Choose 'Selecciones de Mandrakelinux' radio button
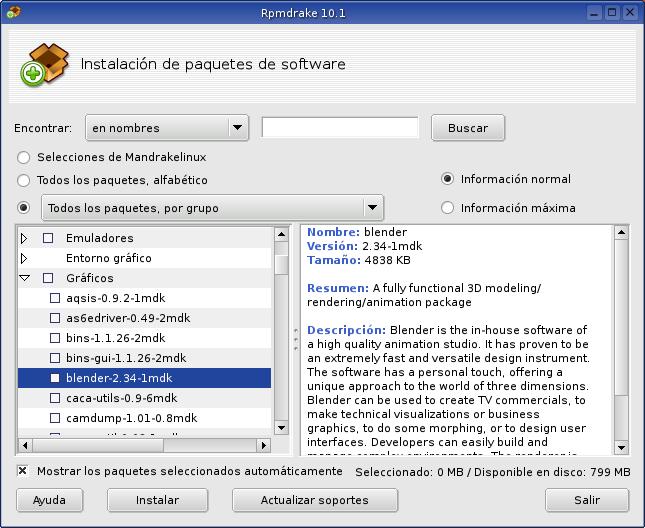The height and width of the screenshot is (528, 645). 24,157
